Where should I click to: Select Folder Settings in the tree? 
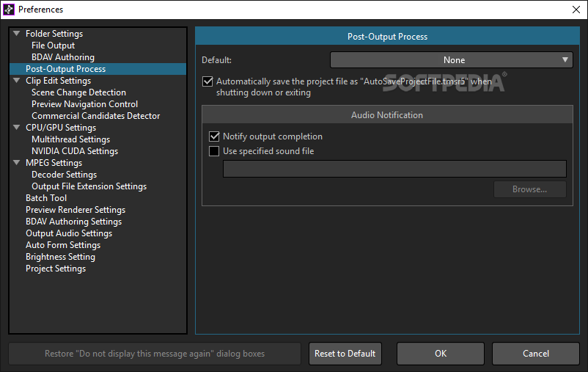[x=54, y=34]
